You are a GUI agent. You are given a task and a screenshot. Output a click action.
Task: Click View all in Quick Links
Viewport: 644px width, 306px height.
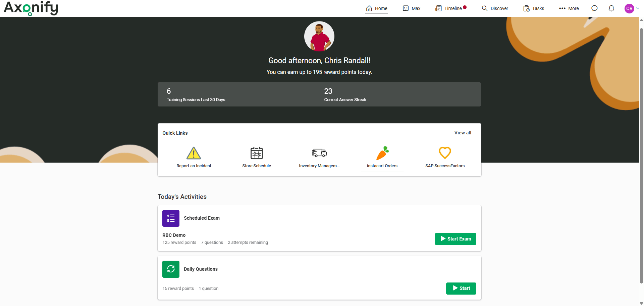click(x=463, y=133)
